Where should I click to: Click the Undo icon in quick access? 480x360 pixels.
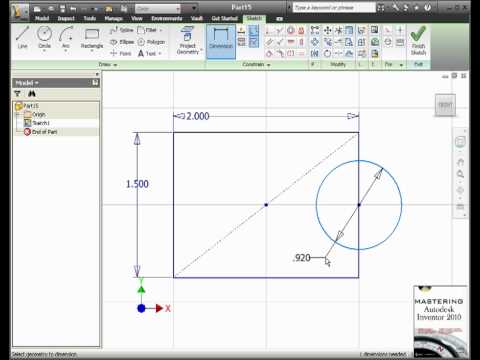(x=73, y=8)
